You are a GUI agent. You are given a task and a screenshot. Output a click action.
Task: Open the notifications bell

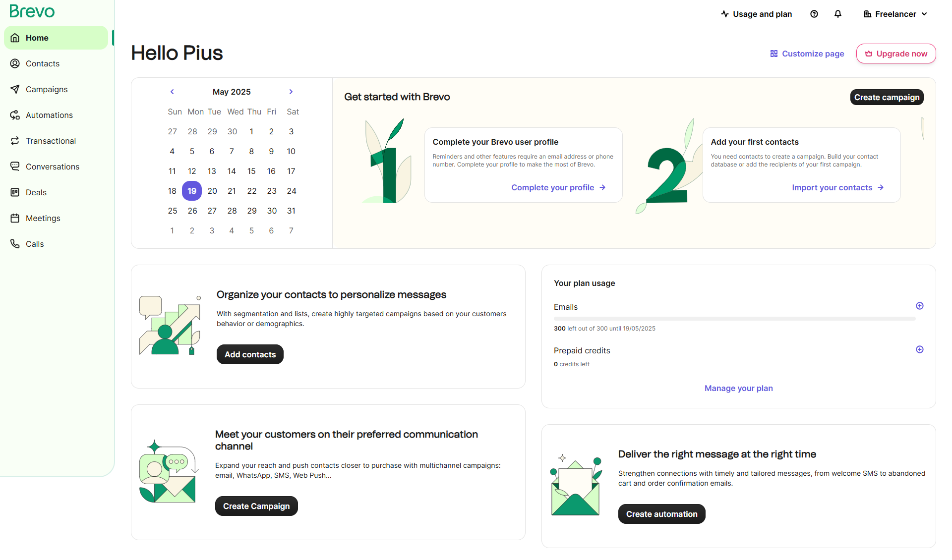click(x=838, y=14)
